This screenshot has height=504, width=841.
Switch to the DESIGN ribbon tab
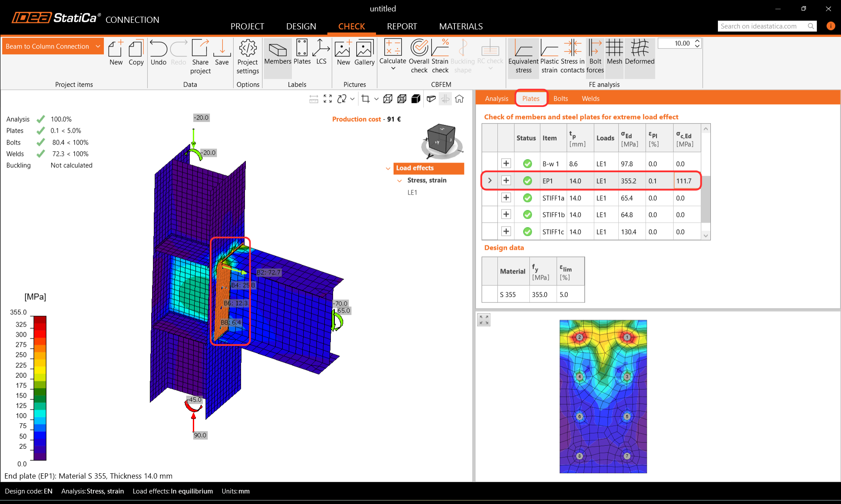point(301,26)
